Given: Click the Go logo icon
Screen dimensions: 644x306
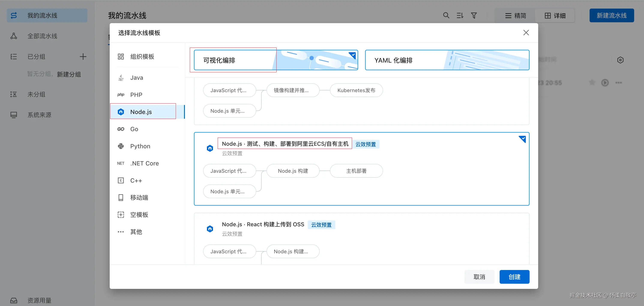Looking at the screenshot, I should [x=121, y=129].
